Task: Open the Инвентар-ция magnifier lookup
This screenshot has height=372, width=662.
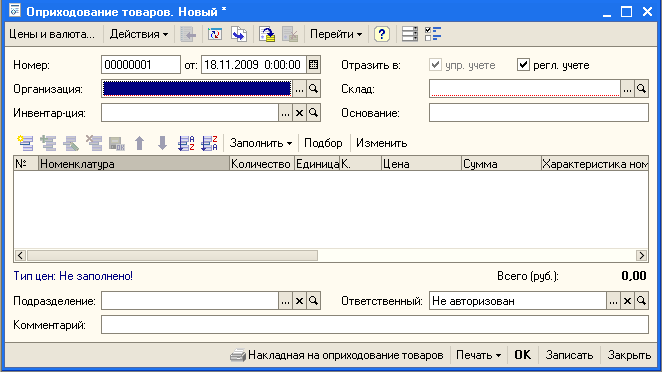Action: click(313, 113)
